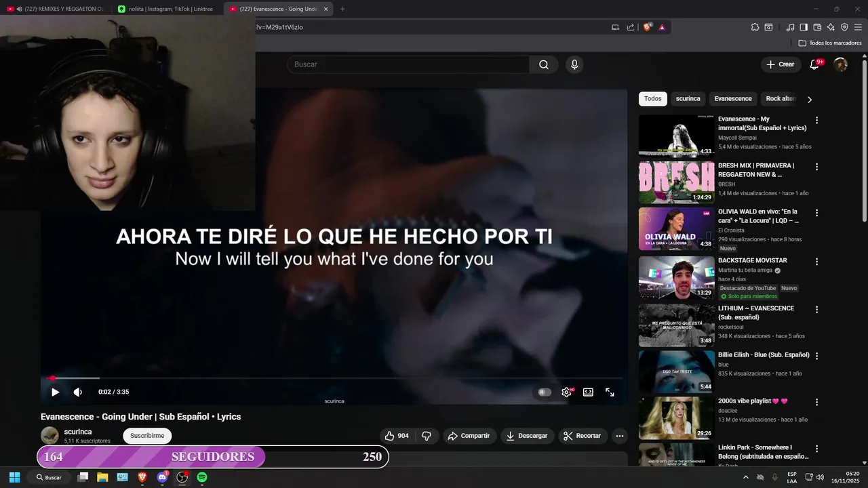
Task: Mute the video volume
Action: click(78, 392)
